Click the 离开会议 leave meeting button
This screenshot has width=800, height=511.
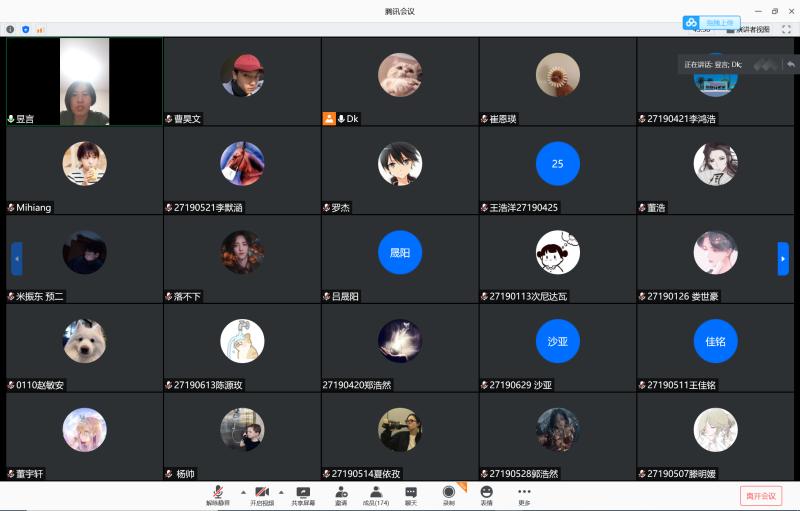(x=761, y=496)
